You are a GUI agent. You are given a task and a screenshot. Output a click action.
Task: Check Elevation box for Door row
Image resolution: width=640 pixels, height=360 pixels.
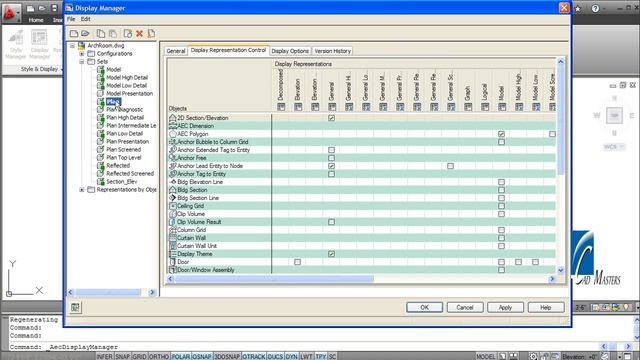(x=298, y=262)
